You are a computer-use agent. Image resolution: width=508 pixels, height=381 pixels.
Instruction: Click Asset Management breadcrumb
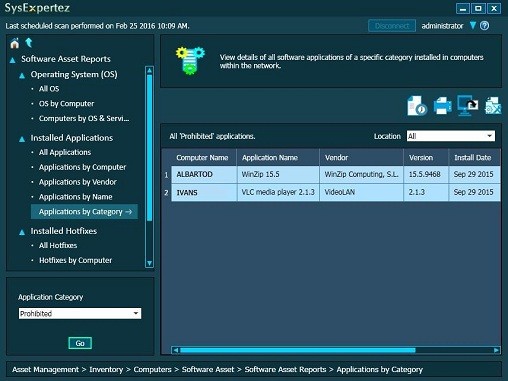coord(45,369)
